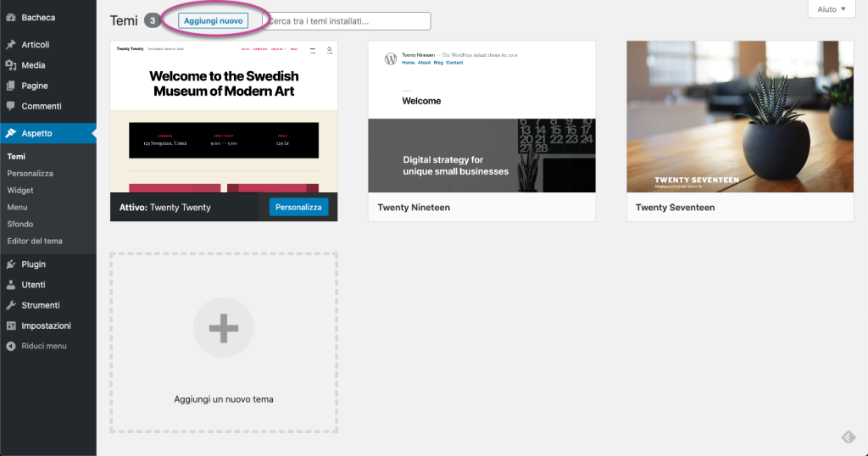Open the Twenty Seventeen theme screenshot
This screenshot has height=456, width=868.
tap(740, 116)
